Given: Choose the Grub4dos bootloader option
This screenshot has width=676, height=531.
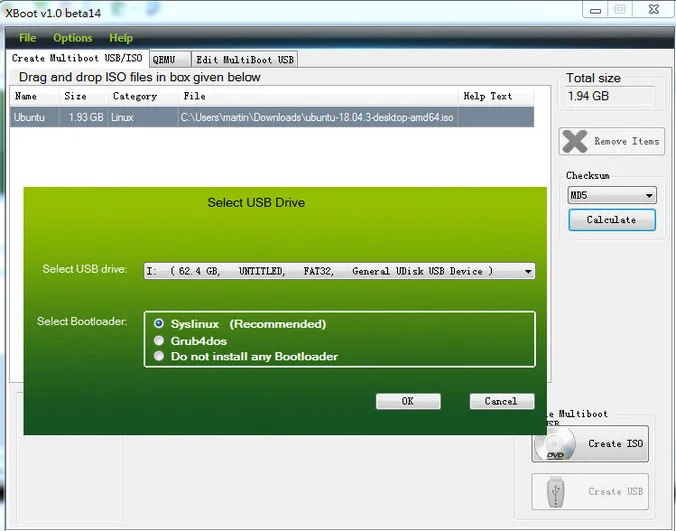Looking at the screenshot, I should (159, 341).
